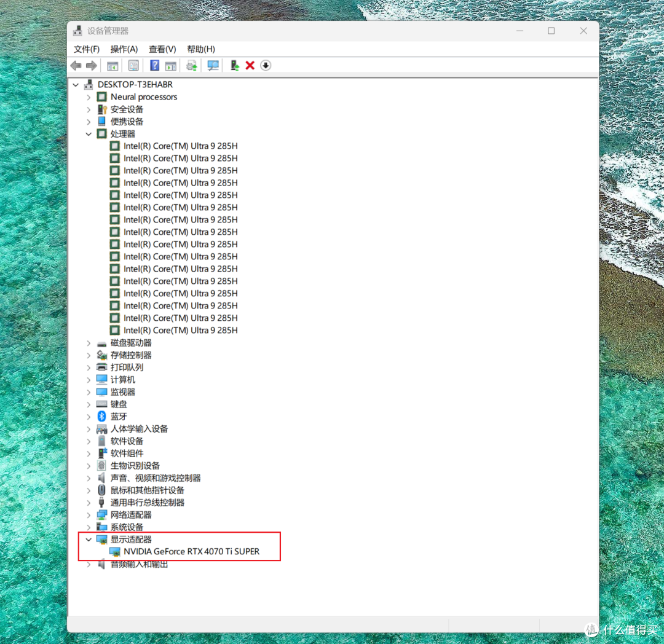
Task: Select the first Intel Core Ultra 9 285H entry
Action: (x=180, y=146)
